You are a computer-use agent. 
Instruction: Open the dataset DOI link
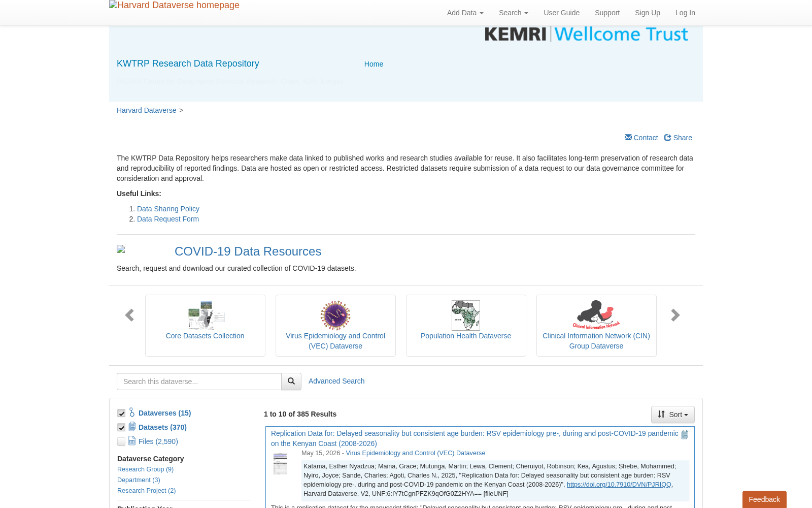(x=619, y=485)
